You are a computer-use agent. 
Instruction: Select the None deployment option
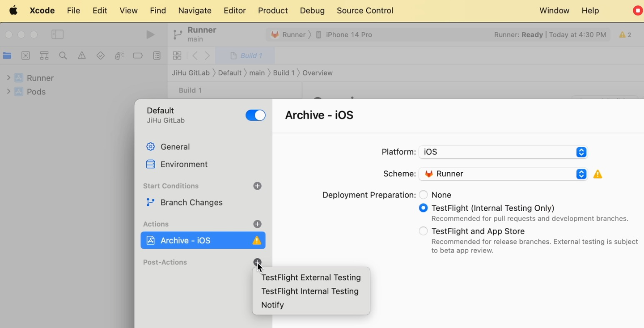(423, 195)
